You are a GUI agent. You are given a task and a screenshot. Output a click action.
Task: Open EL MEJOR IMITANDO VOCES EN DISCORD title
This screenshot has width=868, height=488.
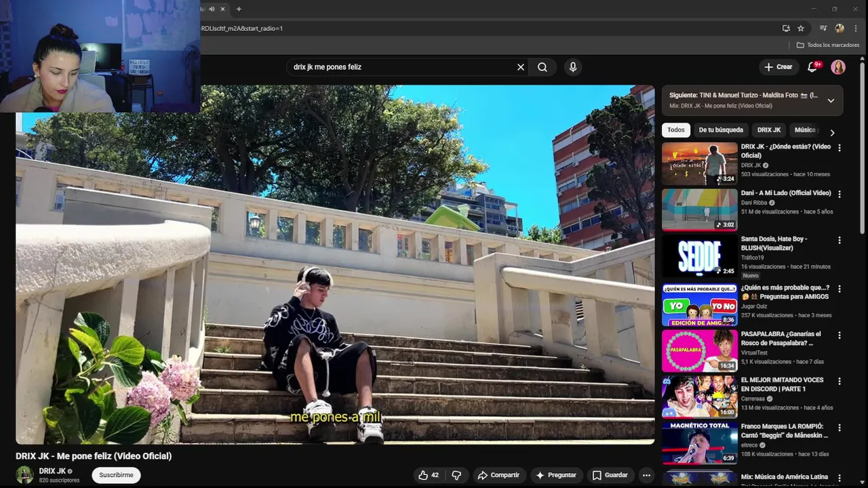(x=783, y=384)
